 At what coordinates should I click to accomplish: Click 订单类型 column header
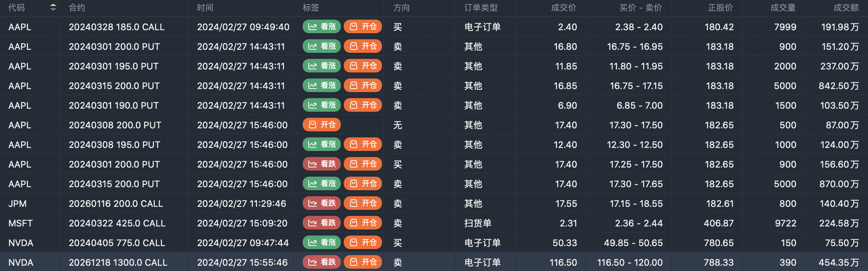point(480,8)
